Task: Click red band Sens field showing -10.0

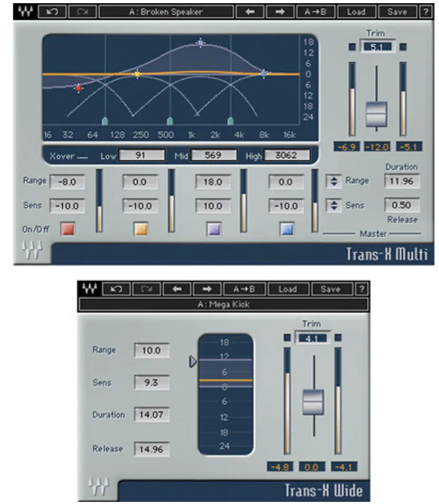Action: pyautogui.click(x=67, y=206)
